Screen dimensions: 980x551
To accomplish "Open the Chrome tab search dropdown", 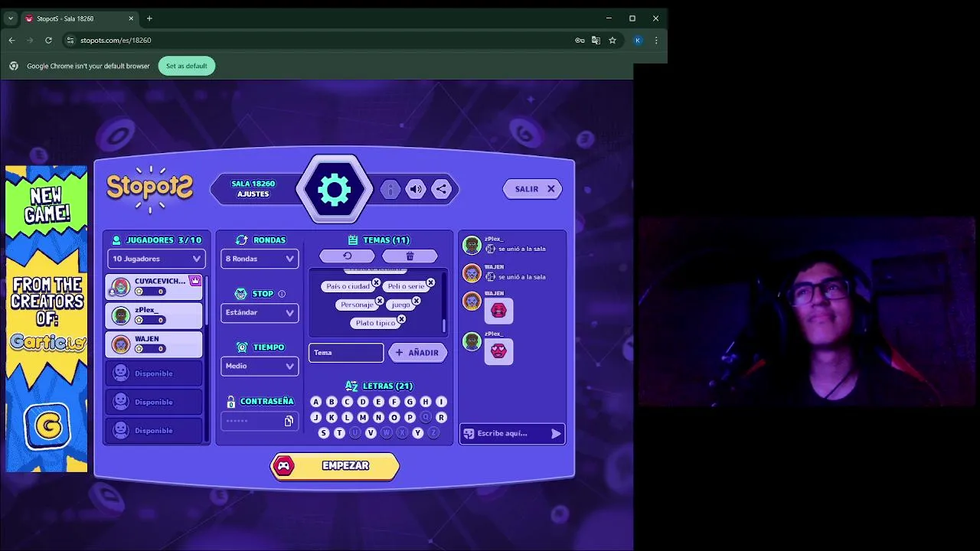I will pos(10,18).
